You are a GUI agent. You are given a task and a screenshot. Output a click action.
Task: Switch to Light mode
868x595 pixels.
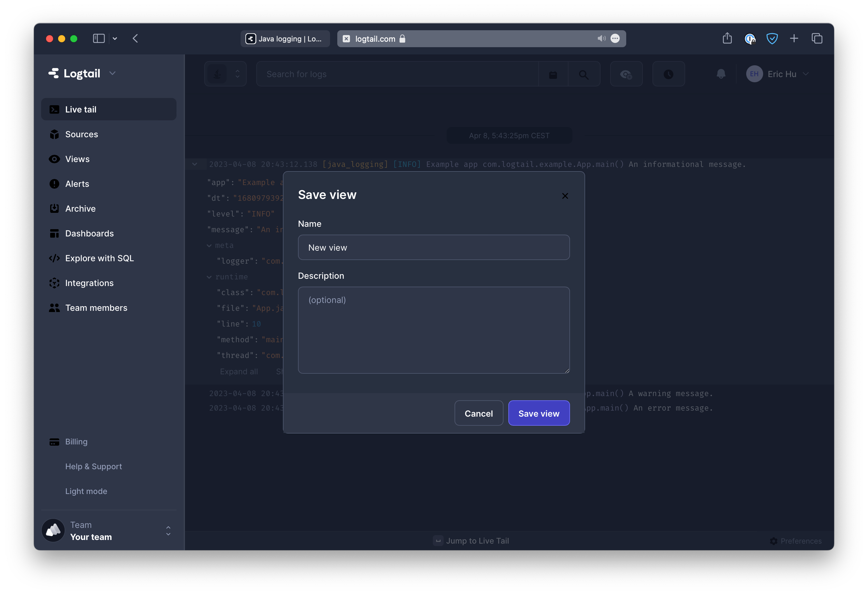click(86, 491)
